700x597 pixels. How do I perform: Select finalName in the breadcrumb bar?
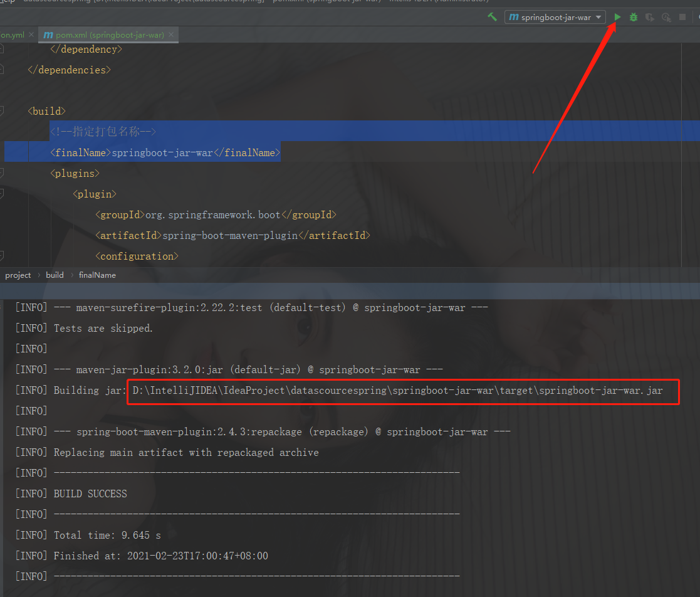click(97, 275)
